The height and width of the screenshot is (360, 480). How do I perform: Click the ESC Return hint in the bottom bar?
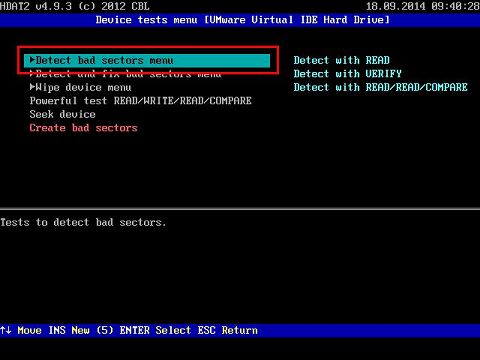point(228,330)
